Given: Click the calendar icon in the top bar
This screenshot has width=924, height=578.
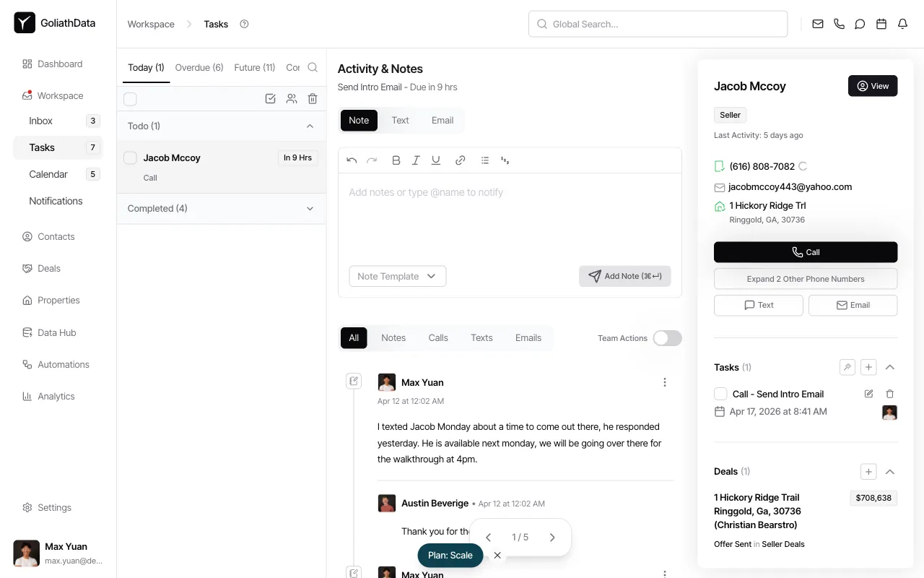Looking at the screenshot, I should point(881,23).
